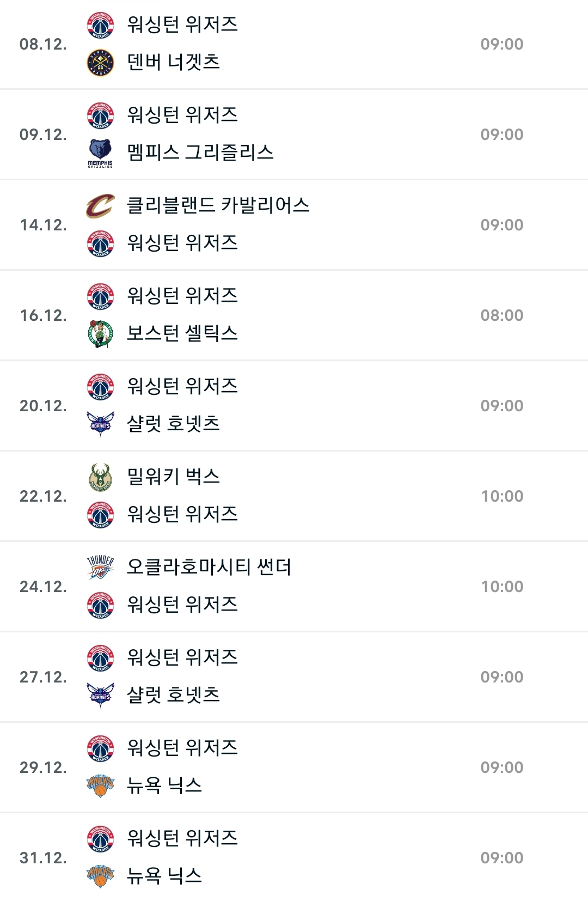This screenshot has width=588, height=902.
Task: Tap the Cleveland Cavaliers logo
Action: (x=101, y=206)
